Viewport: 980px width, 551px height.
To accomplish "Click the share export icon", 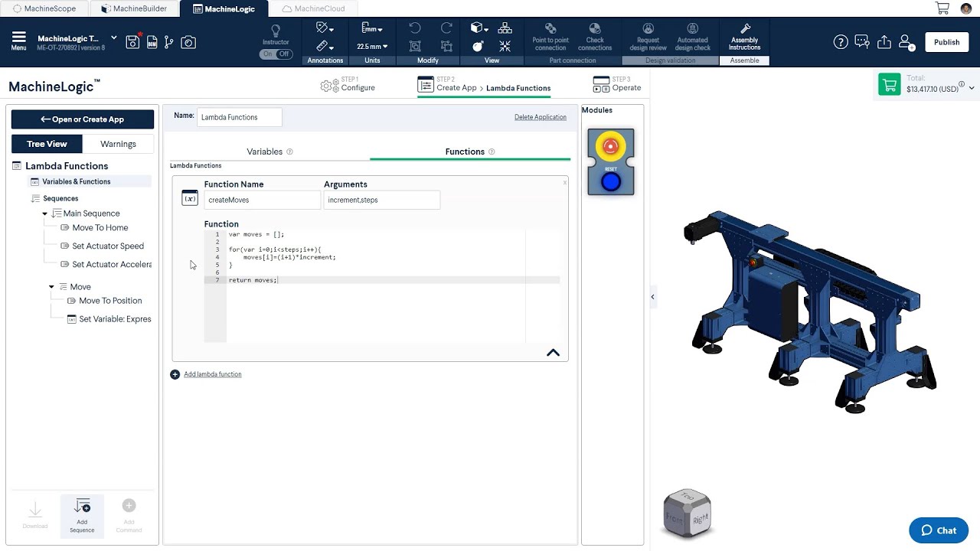I will click(x=884, y=42).
